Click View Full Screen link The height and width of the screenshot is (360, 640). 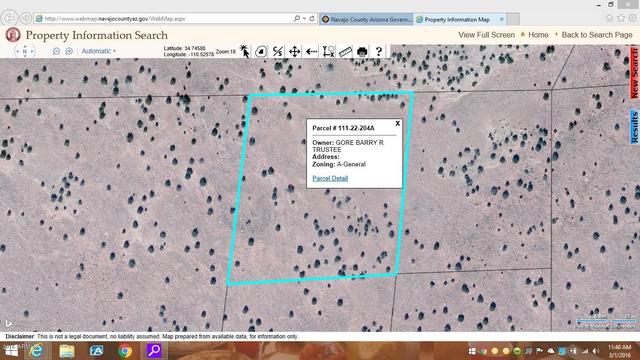point(487,35)
